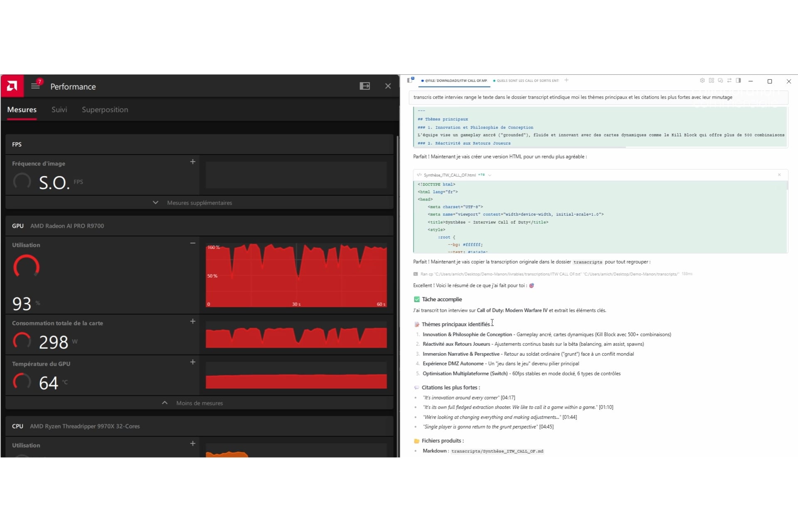The height and width of the screenshot is (532, 798).
Task: Expand CPU Utilisation graph with plus icon
Action: [x=192, y=443]
